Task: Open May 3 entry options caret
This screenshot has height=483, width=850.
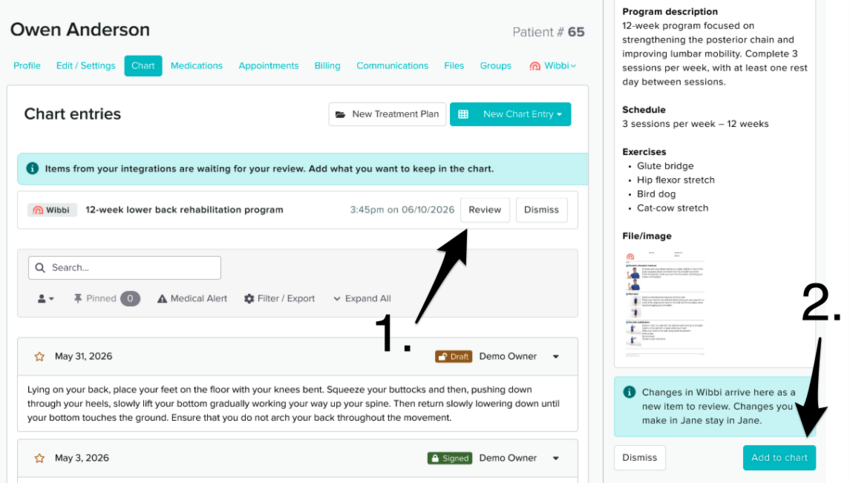Action: tap(556, 459)
